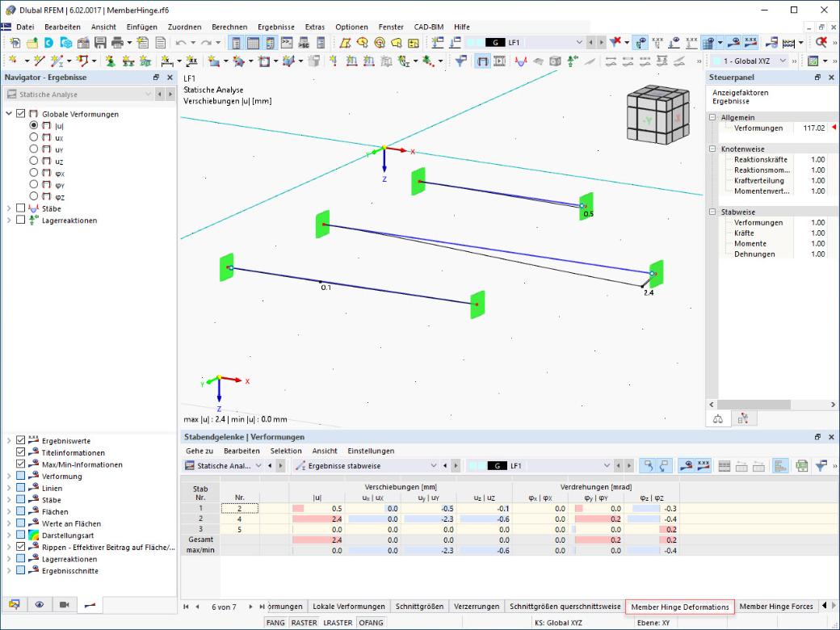Screen dimensions: 840x630
Task: Toggle the deformation display icon
Action: pos(483,61)
